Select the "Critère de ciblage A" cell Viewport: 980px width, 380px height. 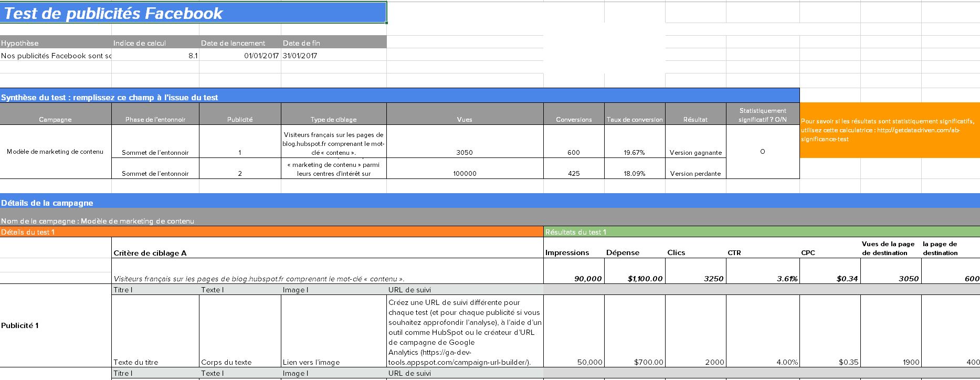(328, 248)
